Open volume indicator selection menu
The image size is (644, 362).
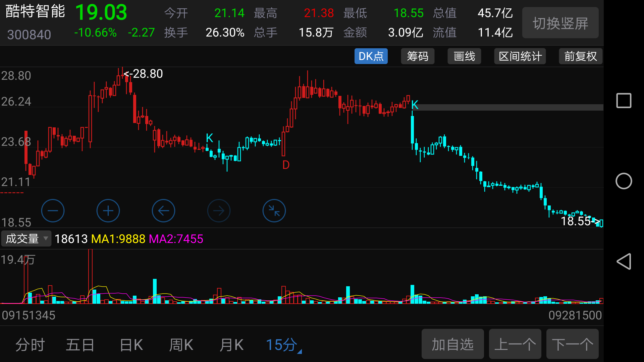coord(26,239)
